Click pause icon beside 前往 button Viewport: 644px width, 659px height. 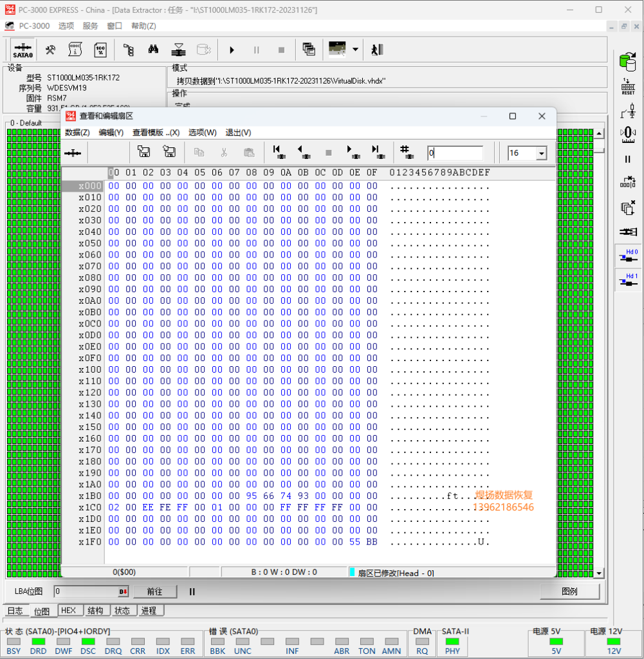(192, 592)
